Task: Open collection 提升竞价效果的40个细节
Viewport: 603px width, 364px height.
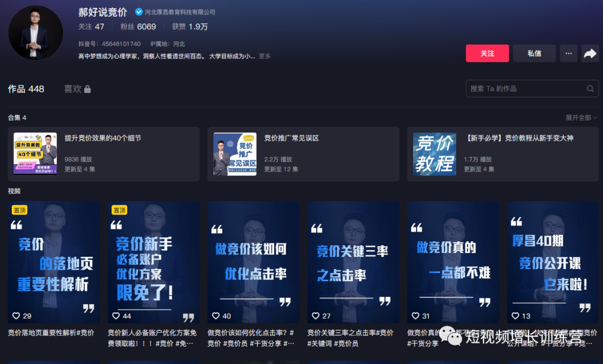Action: [x=104, y=154]
